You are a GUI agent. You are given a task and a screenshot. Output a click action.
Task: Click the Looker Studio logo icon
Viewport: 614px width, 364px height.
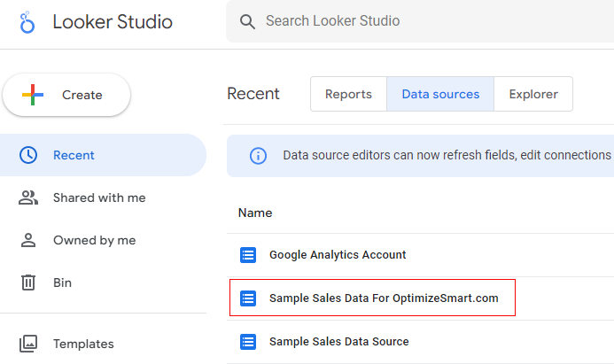pos(27,22)
